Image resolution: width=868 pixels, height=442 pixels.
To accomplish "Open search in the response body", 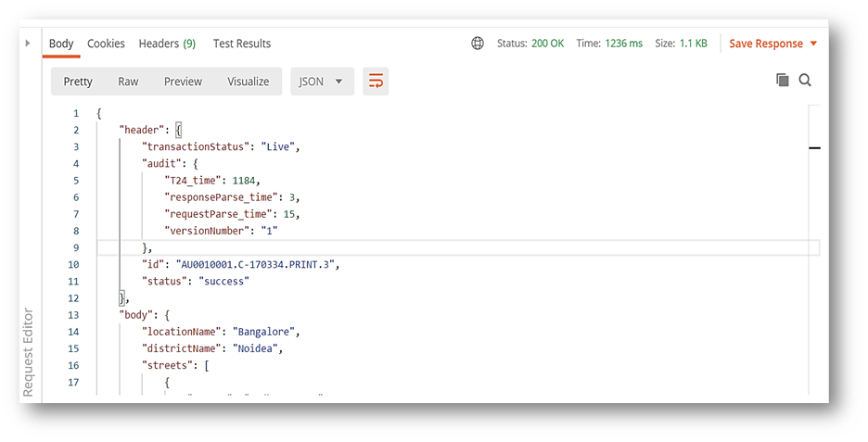I will point(805,81).
